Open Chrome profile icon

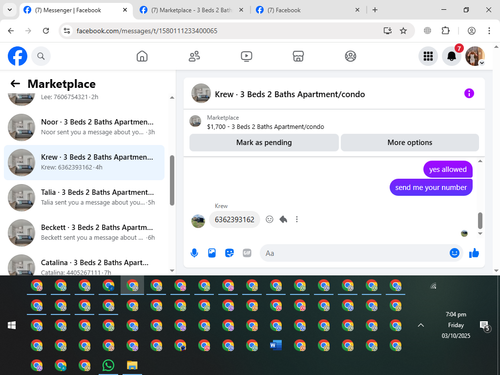(471, 31)
